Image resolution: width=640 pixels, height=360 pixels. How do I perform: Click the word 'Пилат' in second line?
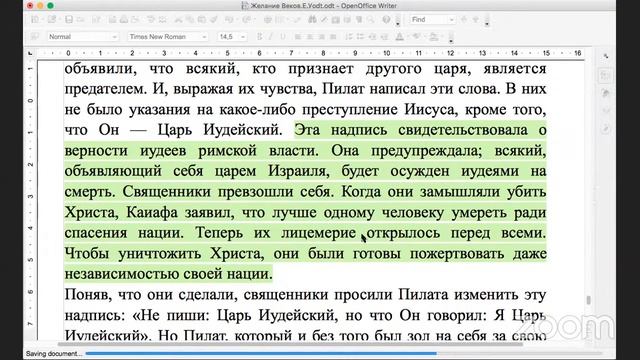click(x=344, y=89)
